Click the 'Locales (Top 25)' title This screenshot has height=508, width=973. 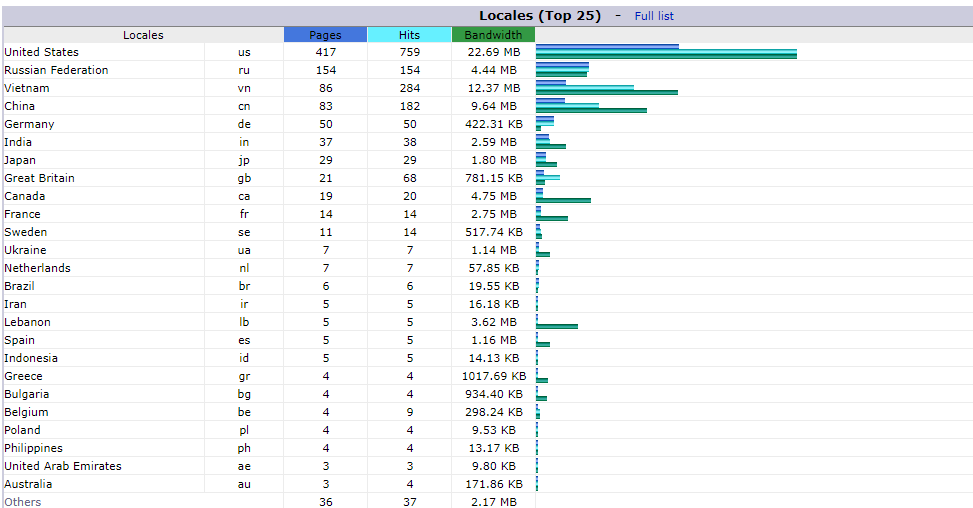pos(540,16)
